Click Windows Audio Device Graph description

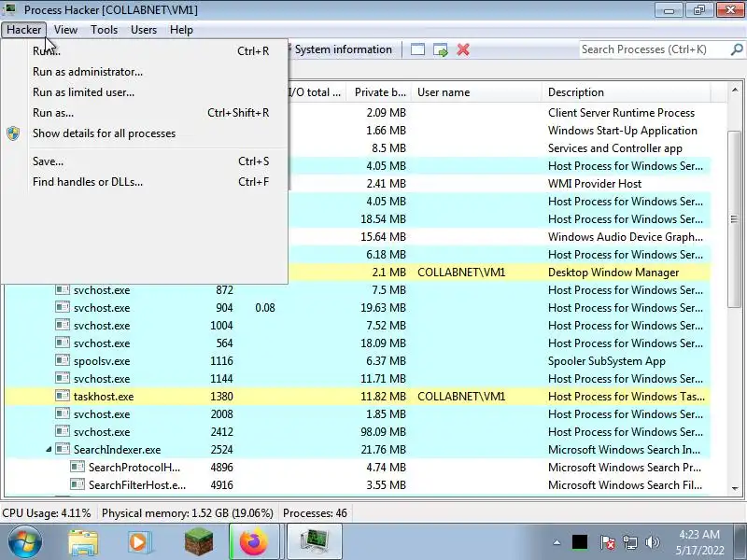(626, 237)
